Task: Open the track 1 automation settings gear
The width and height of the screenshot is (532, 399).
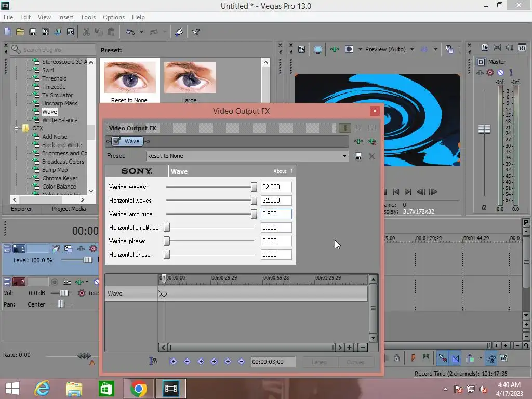Action: [x=93, y=249]
